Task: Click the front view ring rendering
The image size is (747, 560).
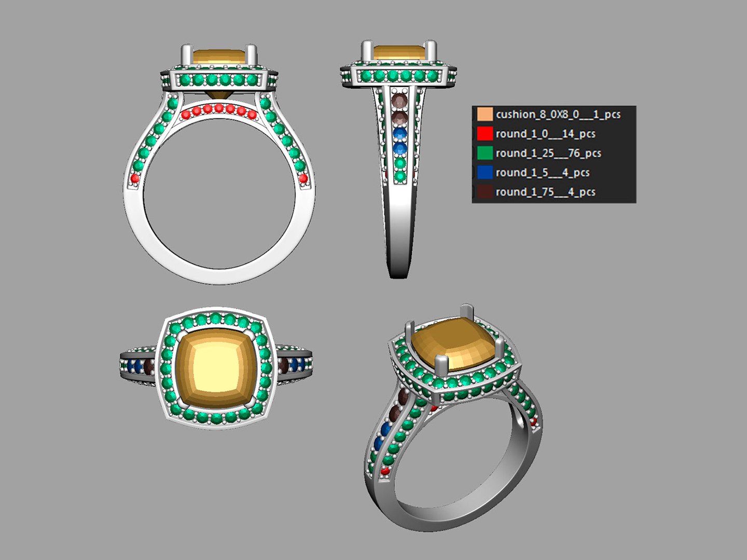Action: tap(219, 164)
